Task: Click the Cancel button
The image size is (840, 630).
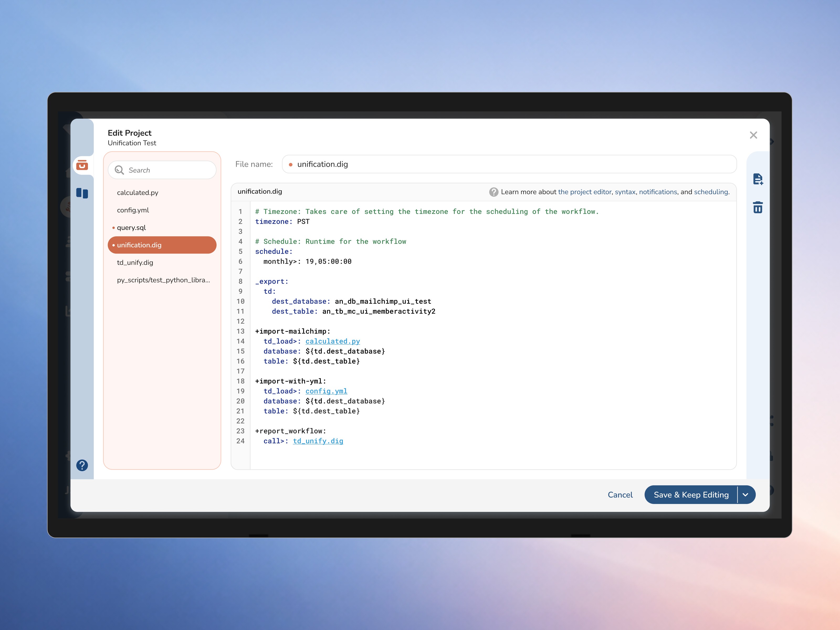Action: click(x=620, y=495)
